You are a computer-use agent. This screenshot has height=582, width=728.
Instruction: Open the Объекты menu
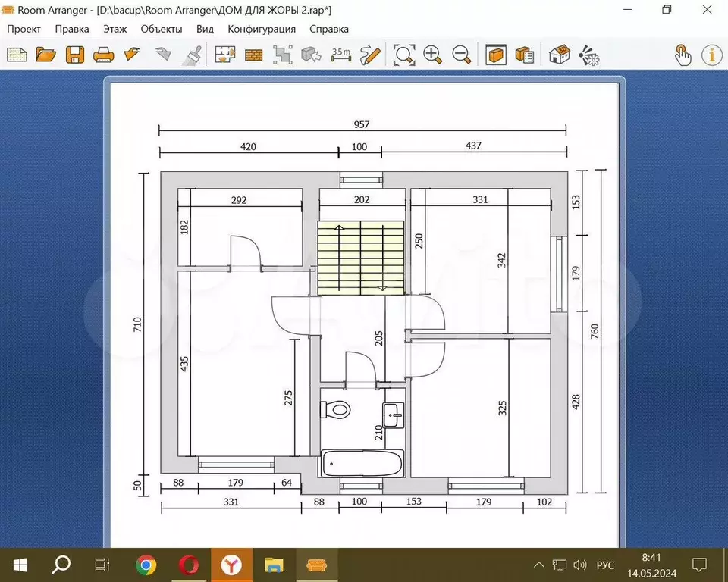[x=162, y=29]
